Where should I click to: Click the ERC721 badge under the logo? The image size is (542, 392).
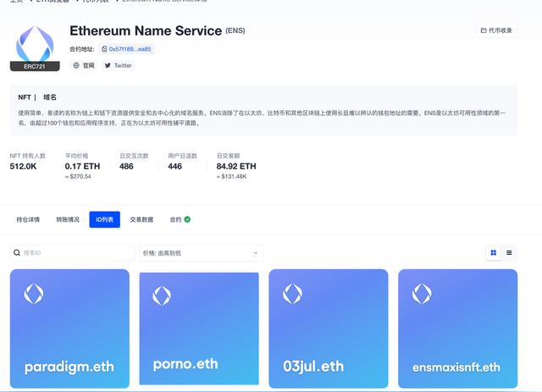(35, 66)
